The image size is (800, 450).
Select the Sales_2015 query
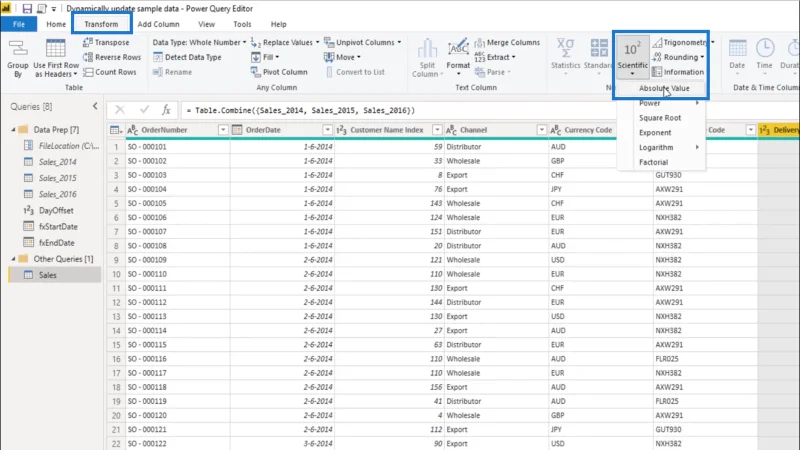57,178
